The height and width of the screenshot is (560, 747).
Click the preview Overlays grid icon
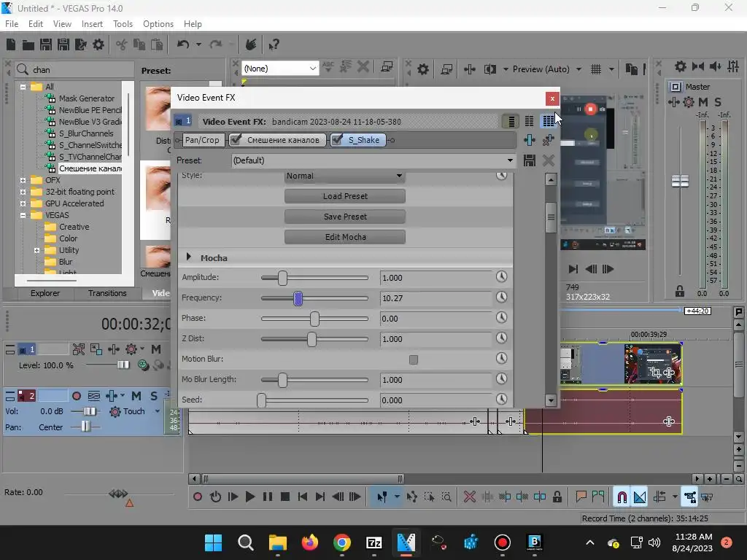596,69
